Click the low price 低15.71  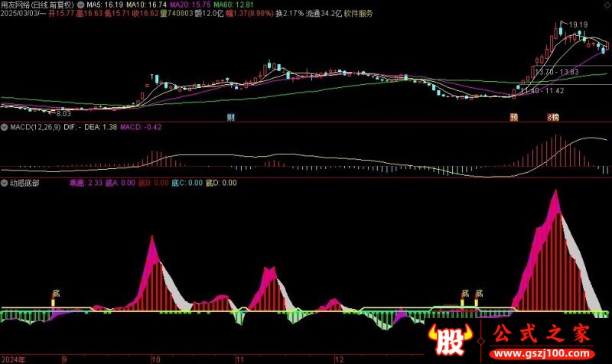point(117,14)
